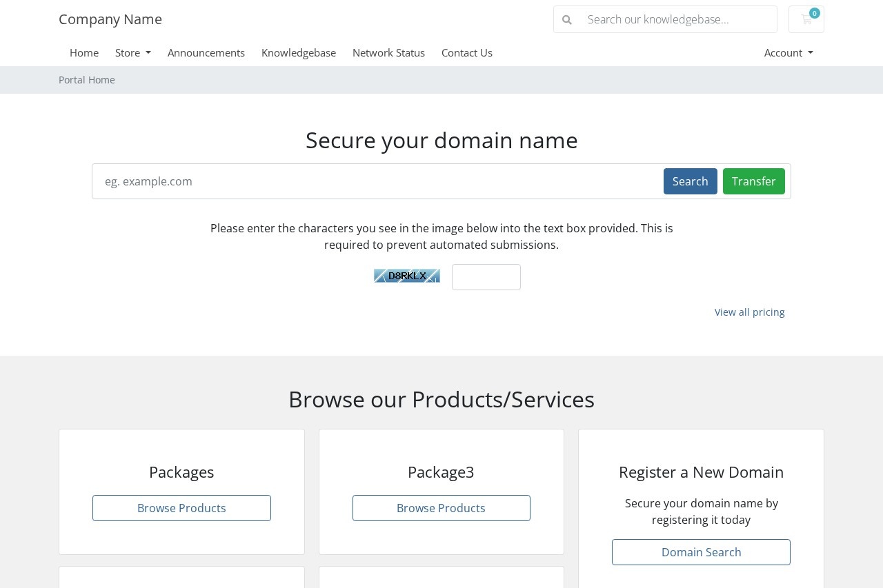Focus the knowledgebase search field
The width and height of the screenshot is (883, 588).
tap(678, 20)
